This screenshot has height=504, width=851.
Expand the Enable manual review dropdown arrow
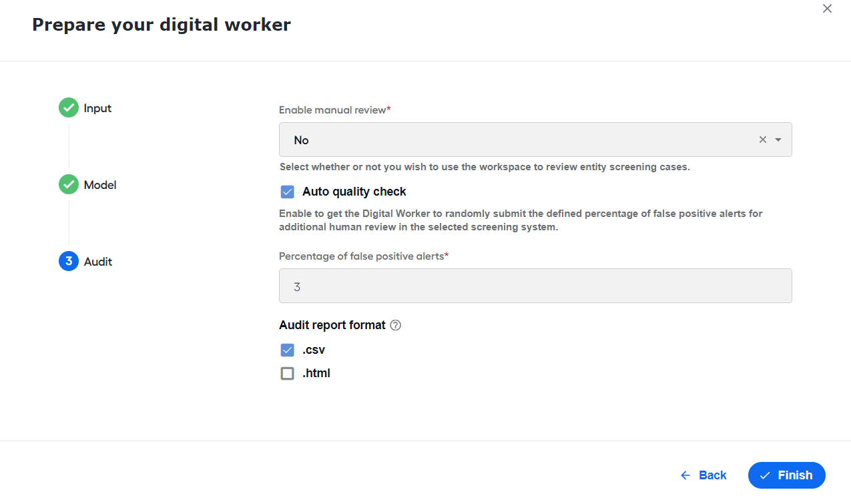point(778,140)
